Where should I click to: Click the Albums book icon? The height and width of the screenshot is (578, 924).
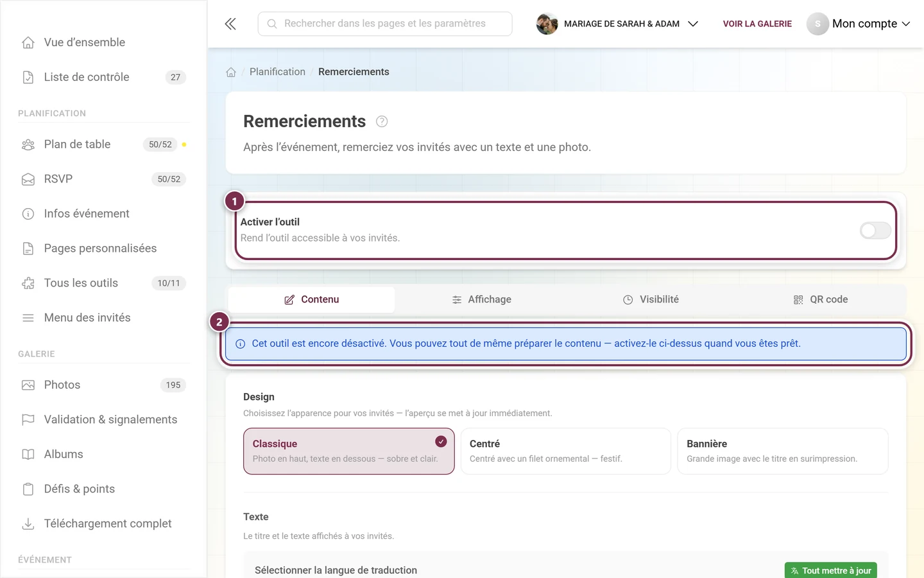coord(28,455)
